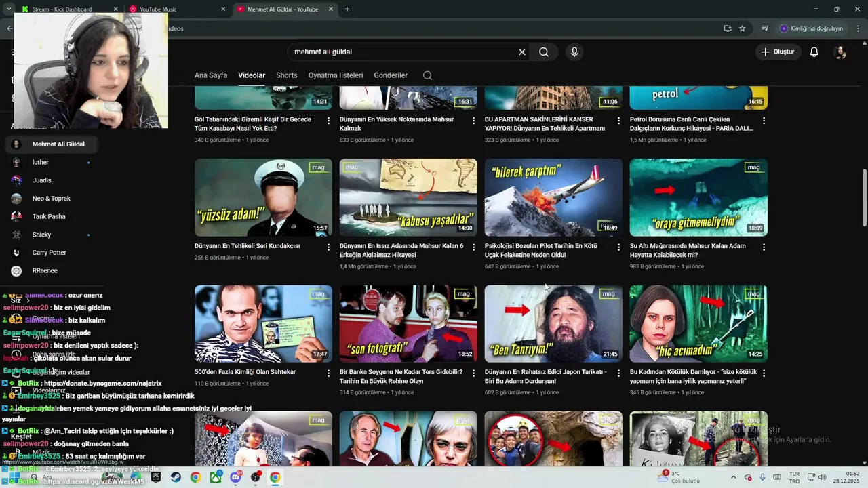Open options for Bu Kadından Kötülük Damlıyor video
This screenshot has height=488, width=868.
tap(764, 373)
